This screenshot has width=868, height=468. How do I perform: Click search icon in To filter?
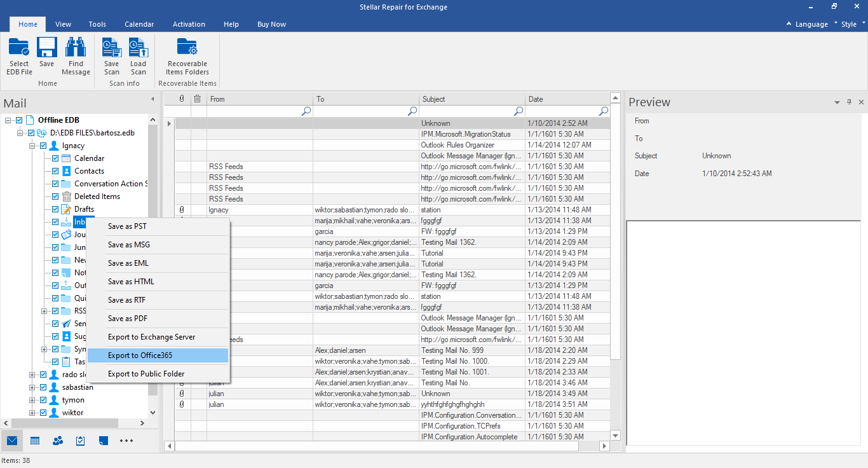(412, 111)
